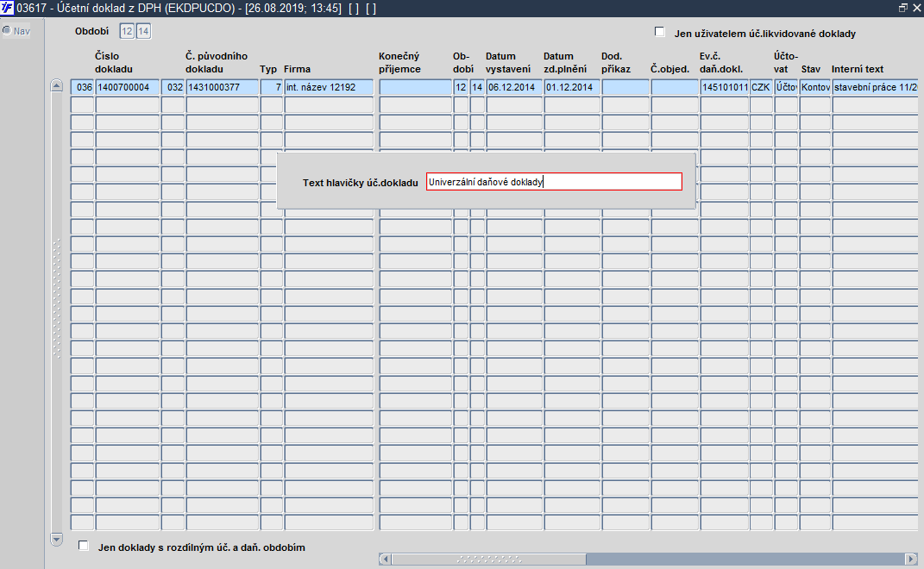Click Interní text cell stavební práce
The width and height of the screenshot is (924, 569).
point(876,87)
